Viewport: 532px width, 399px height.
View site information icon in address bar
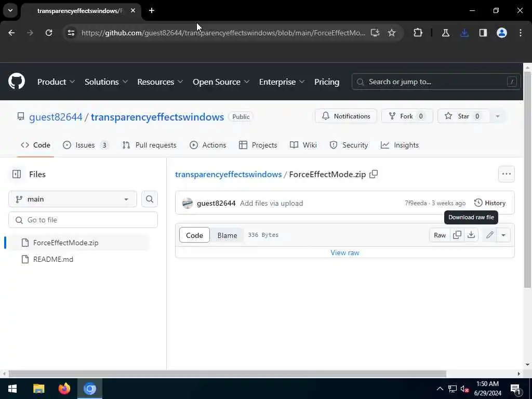(x=71, y=33)
